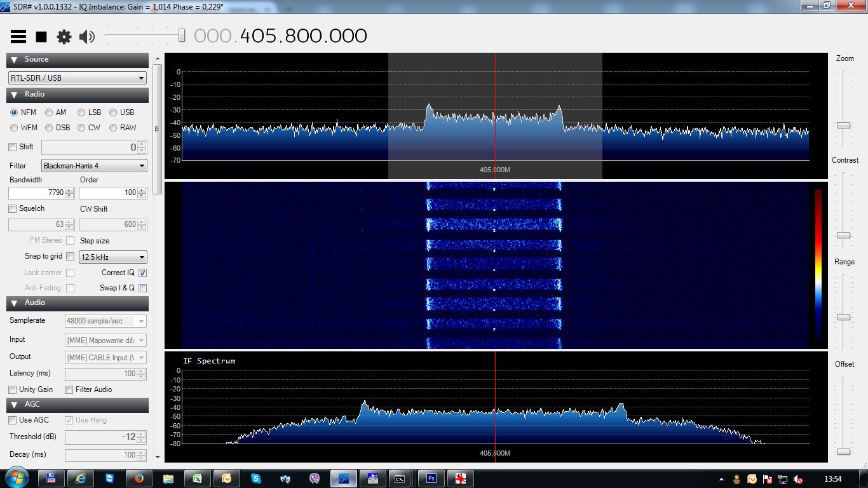Open Photoshop from the taskbar
Screen dimensions: 868x488
(x=431, y=478)
